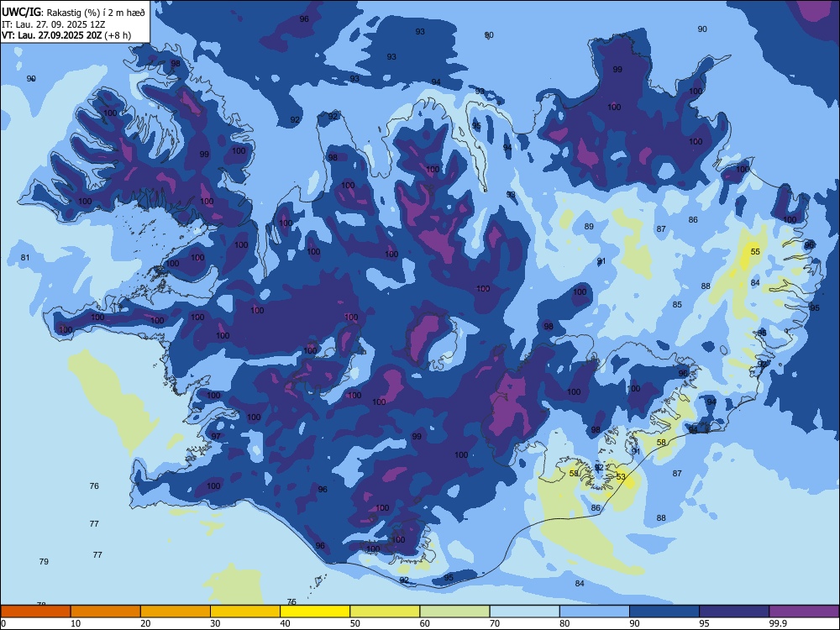840x630 pixels.
Task: Click the legend tick label '70'
Action: point(495,623)
